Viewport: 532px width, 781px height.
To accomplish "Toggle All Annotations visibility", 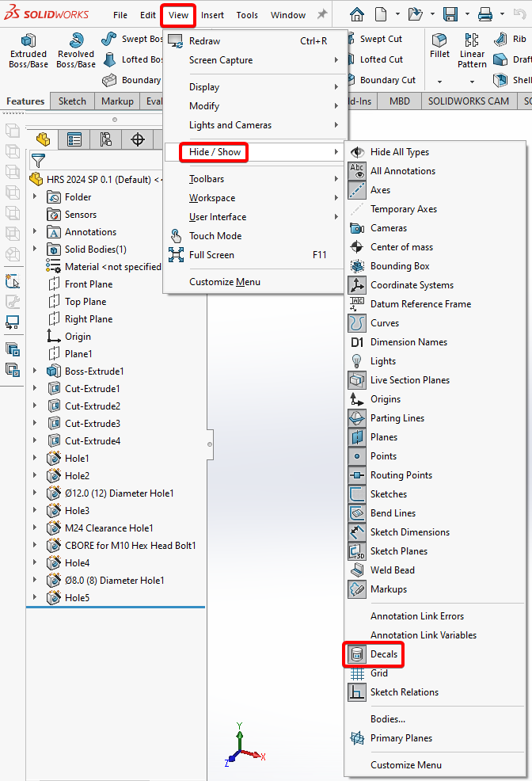I will (x=435, y=171).
